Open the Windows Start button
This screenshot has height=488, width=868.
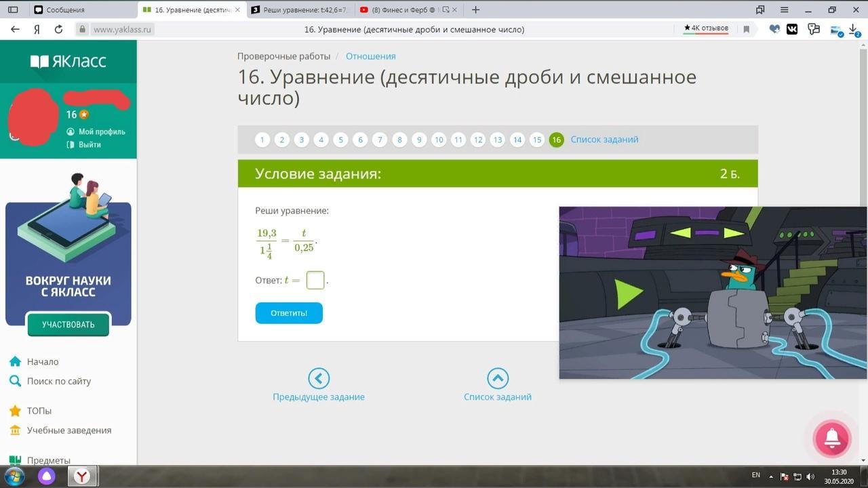click(14, 476)
